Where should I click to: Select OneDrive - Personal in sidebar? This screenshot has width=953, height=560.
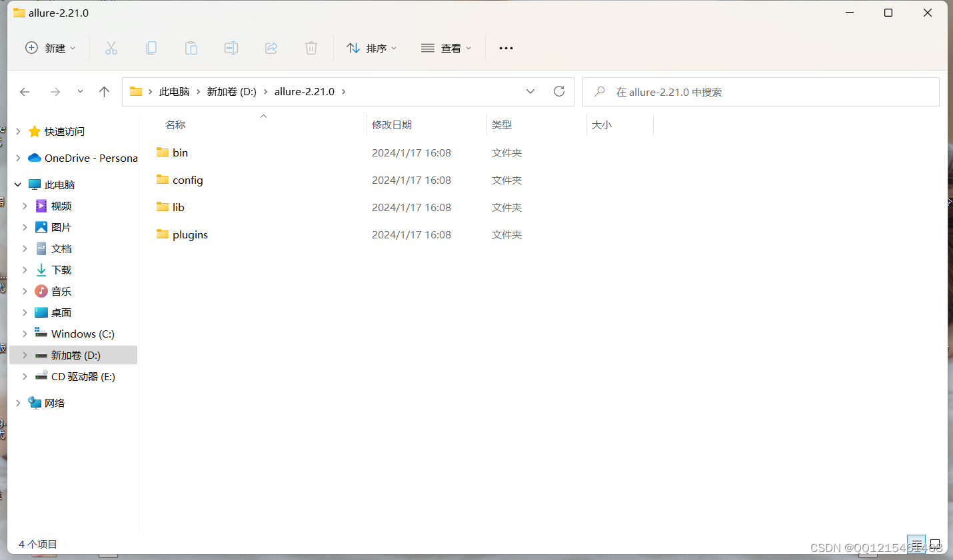pyautogui.click(x=91, y=158)
